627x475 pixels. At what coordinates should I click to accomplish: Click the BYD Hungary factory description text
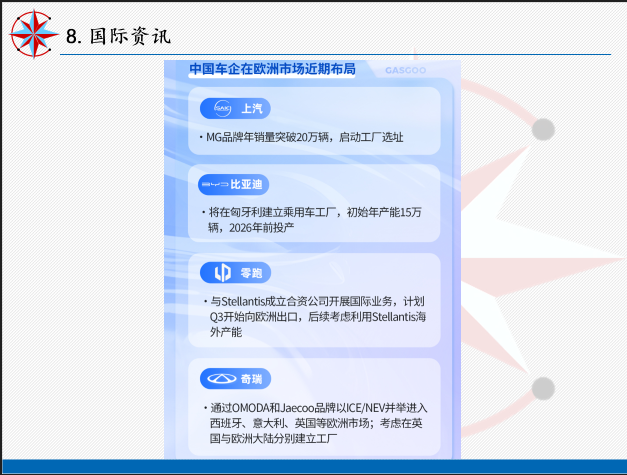point(316,219)
